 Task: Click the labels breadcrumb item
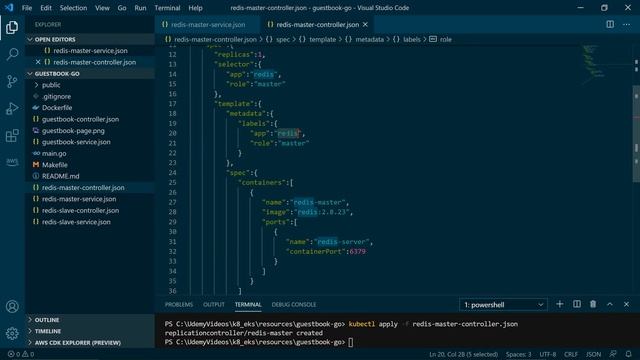point(412,39)
